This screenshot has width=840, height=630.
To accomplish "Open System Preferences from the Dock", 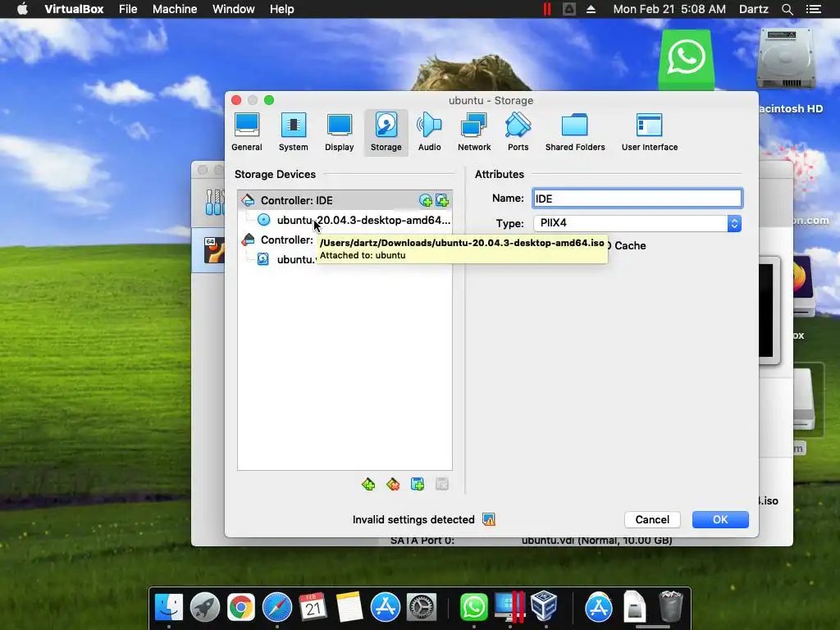I will pyautogui.click(x=422, y=608).
